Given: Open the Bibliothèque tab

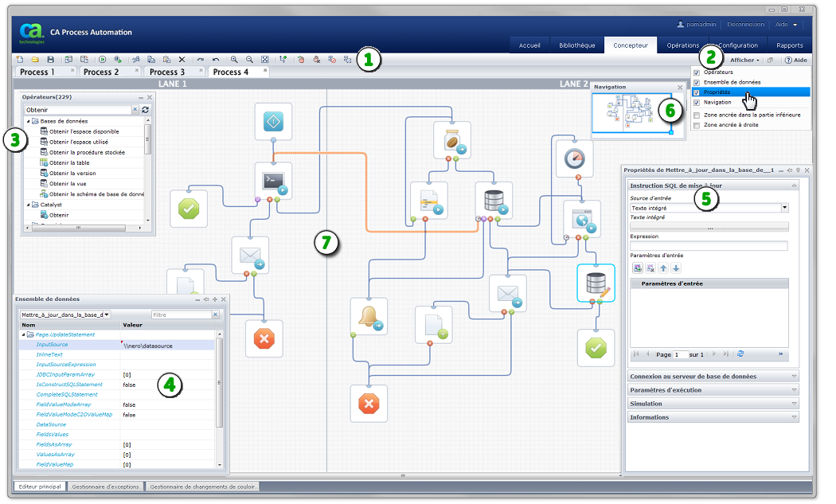Looking at the screenshot, I should point(577,45).
